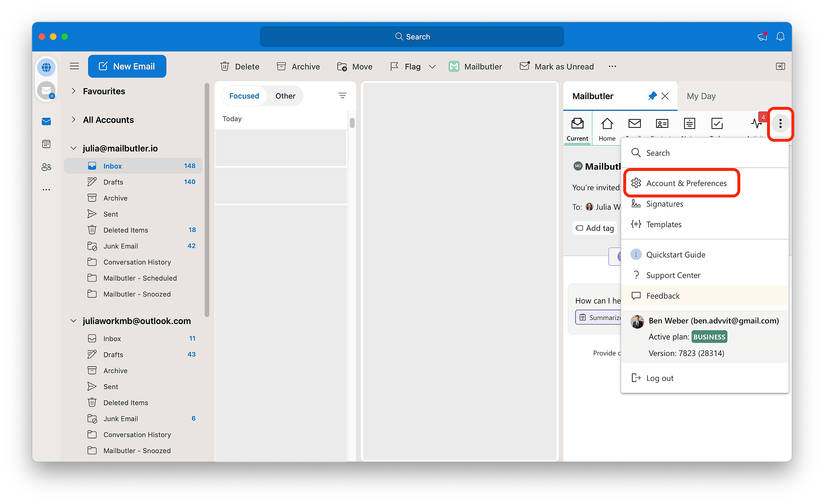Click the New Email button
Screen dimensions: 824x504
pyautogui.click(x=127, y=66)
